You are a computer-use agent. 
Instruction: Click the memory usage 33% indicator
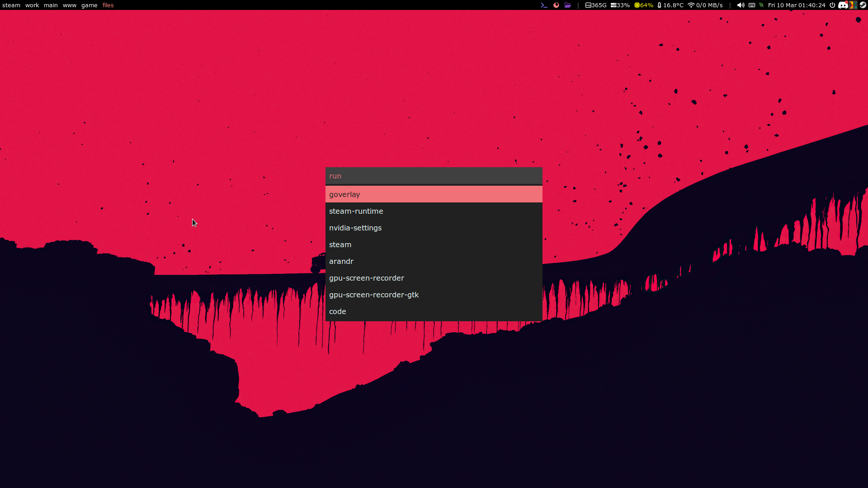pyautogui.click(x=620, y=5)
